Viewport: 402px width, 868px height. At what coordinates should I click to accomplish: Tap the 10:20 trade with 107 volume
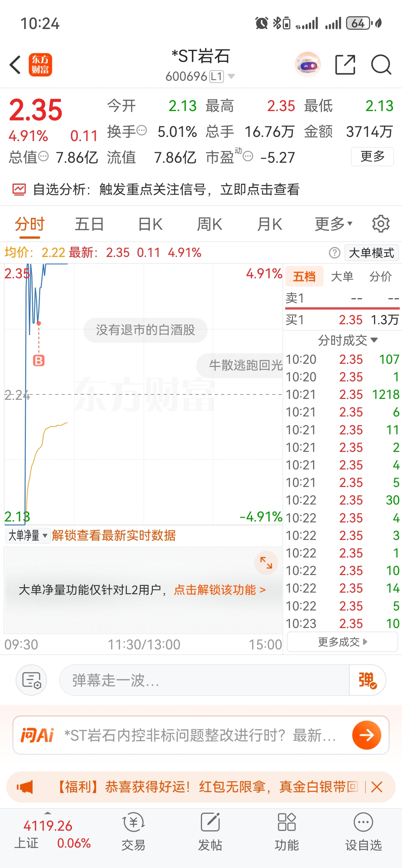coord(342,359)
